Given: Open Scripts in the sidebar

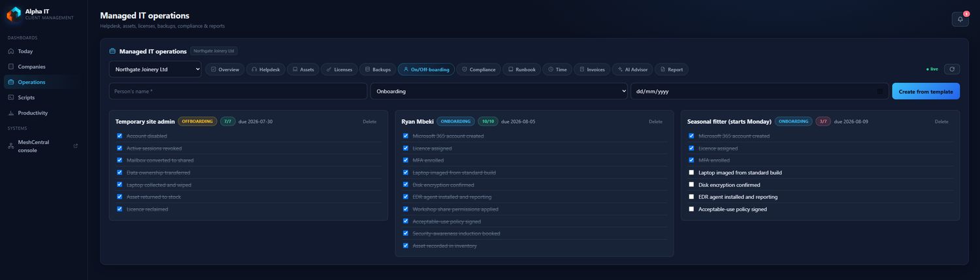Looking at the screenshot, I should click(x=43, y=97).
